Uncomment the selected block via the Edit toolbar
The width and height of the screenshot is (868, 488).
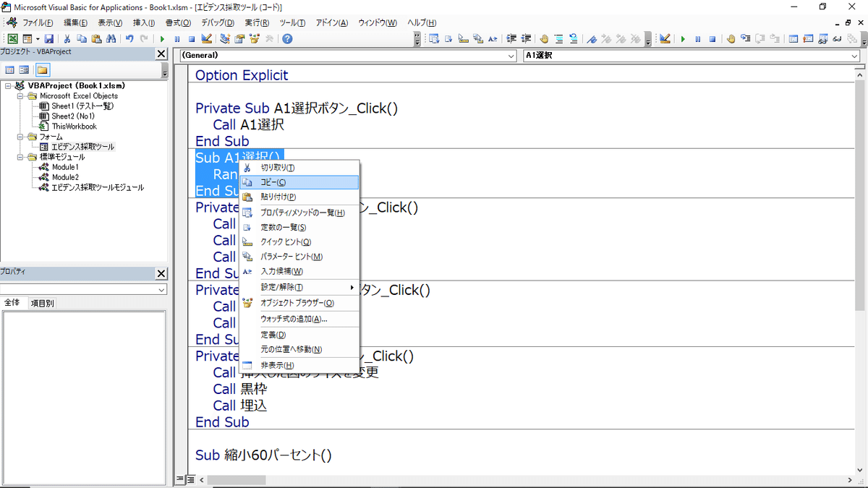coord(573,38)
